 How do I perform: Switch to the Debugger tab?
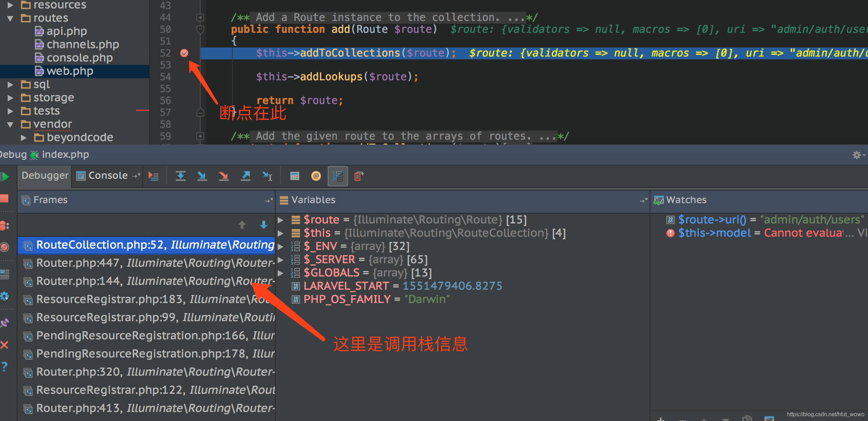click(x=45, y=176)
